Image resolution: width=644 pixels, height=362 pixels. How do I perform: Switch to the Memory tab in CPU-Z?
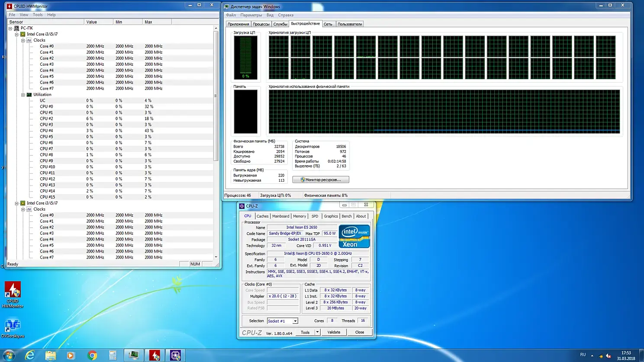[x=299, y=216]
